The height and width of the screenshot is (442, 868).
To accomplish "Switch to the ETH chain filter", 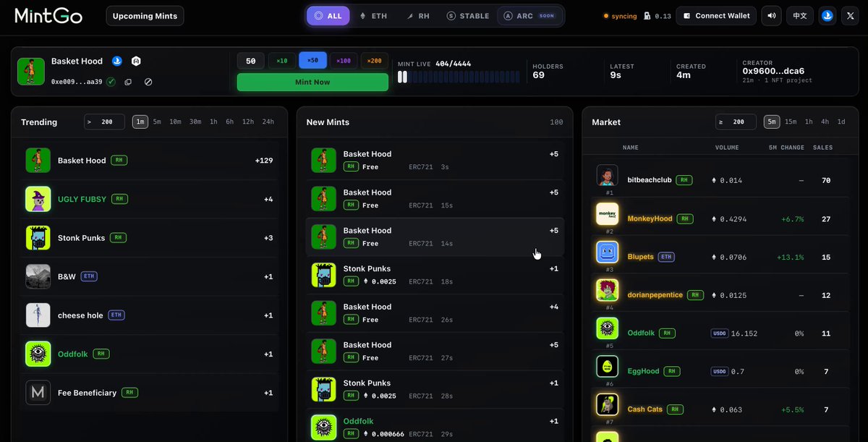I will (x=373, y=16).
